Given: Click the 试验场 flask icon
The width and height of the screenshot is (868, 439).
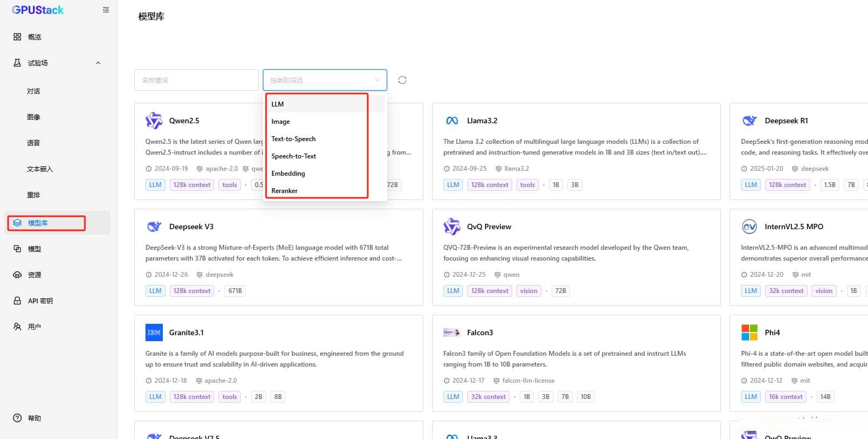Looking at the screenshot, I should [x=17, y=63].
